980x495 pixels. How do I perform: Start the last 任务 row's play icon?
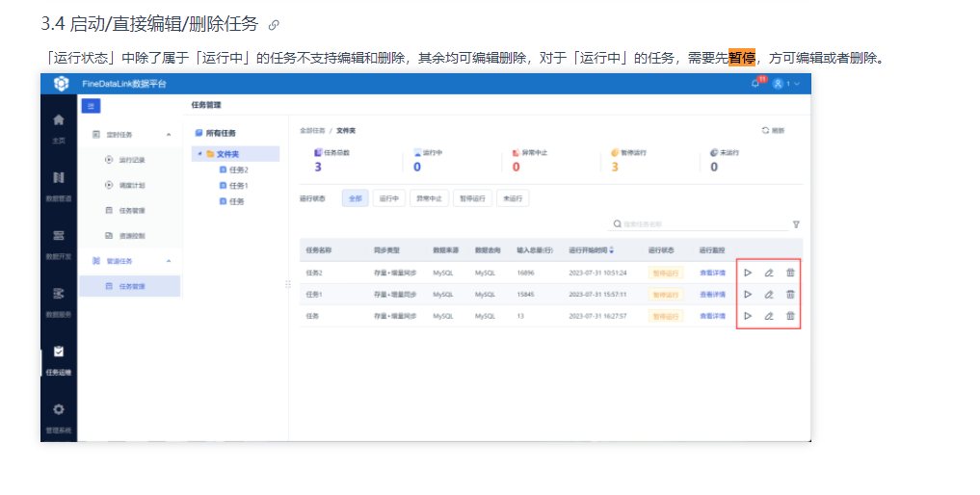[748, 316]
